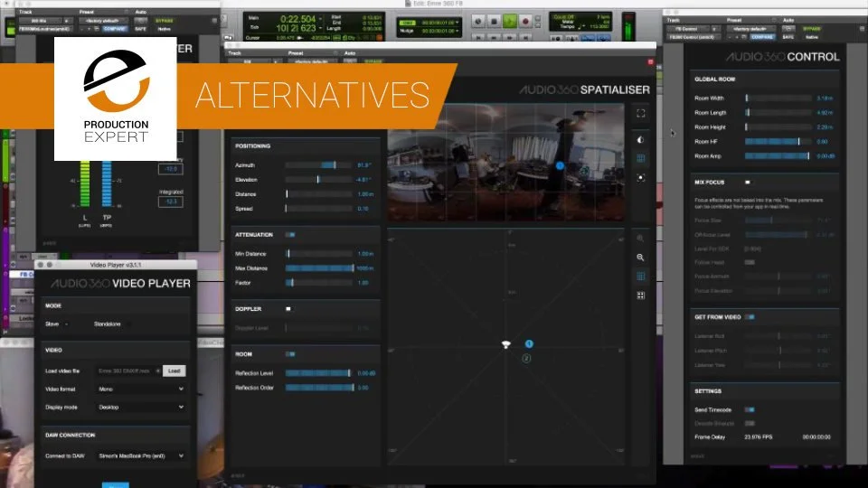Close the Spatialiser plugin window

click(650, 62)
